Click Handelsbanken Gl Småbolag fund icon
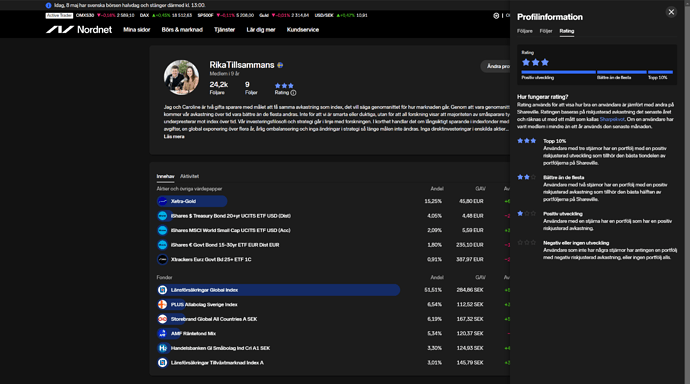690x384 pixels. pyautogui.click(x=162, y=348)
